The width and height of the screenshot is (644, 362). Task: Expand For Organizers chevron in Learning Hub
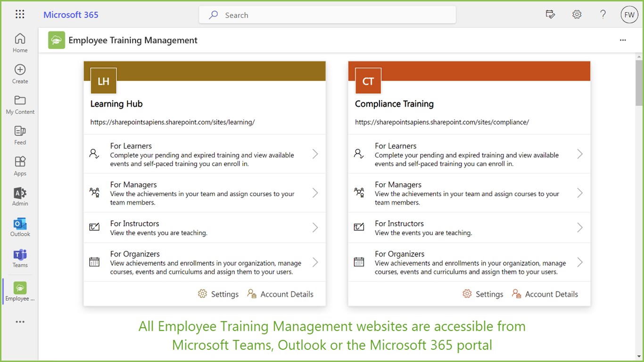(315, 263)
